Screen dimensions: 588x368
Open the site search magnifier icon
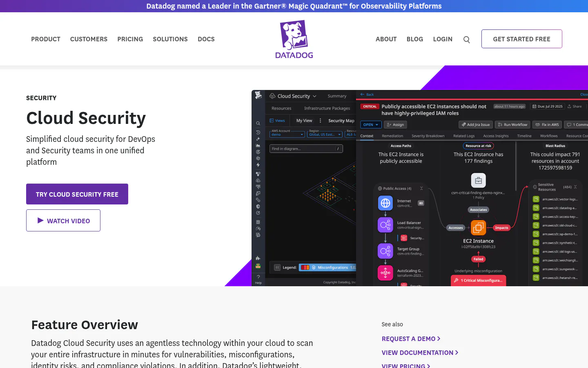click(x=467, y=40)
